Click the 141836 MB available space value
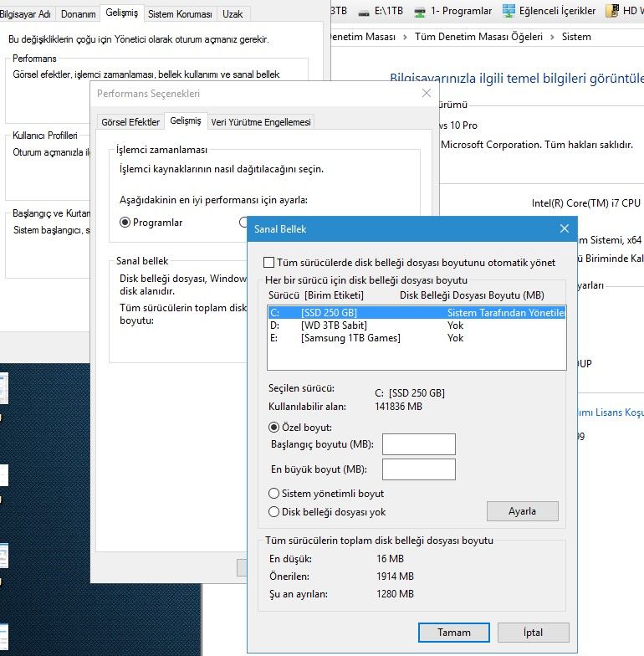The image size is (644, 656). pyautogui.click(x=398, y=407)
